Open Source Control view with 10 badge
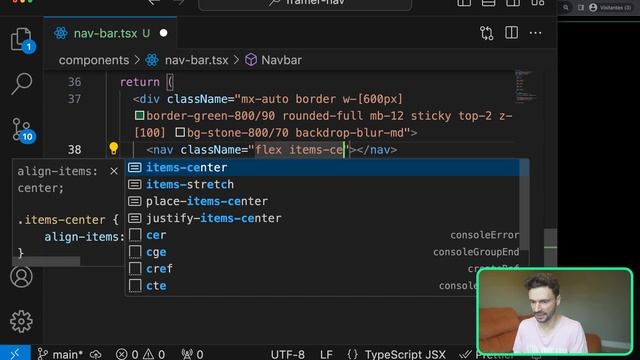640x360 pixels. click(x=22, y=130)
